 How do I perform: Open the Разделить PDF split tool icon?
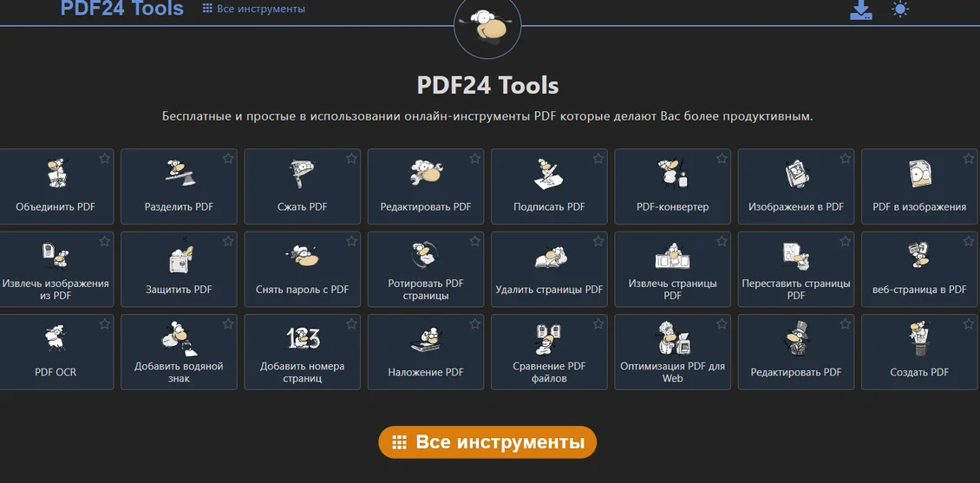tap(179, 173)
